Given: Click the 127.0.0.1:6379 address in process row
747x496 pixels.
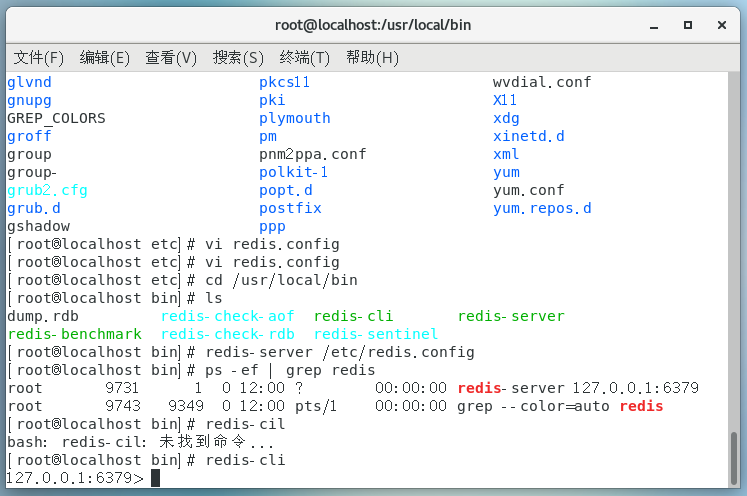Looking at the screenshot, I should tap(635, 388).
